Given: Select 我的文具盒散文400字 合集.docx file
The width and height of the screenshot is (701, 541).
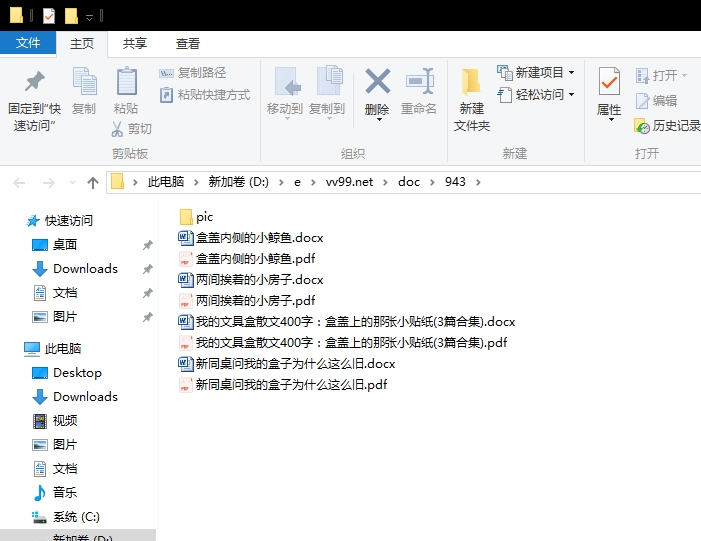Looking at the screenshot, I should pos(347,322).
